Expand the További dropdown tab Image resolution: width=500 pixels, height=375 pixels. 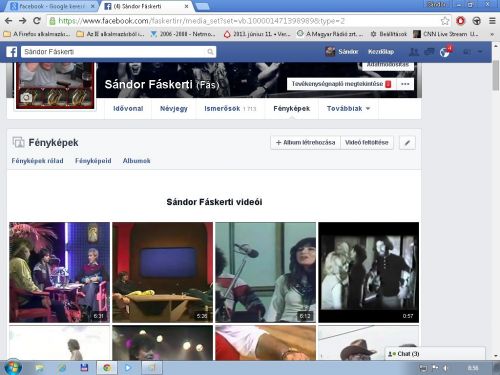(348, 108)
